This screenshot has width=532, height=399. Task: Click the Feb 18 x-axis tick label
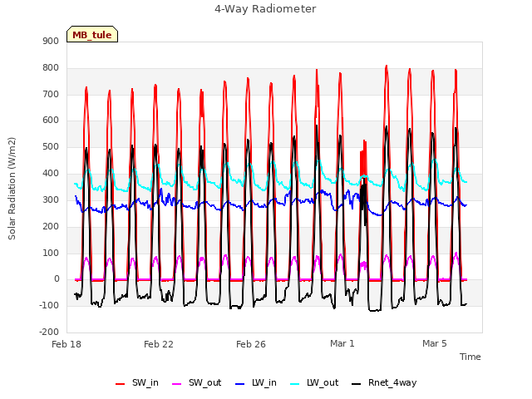click(x=66, y=344)
